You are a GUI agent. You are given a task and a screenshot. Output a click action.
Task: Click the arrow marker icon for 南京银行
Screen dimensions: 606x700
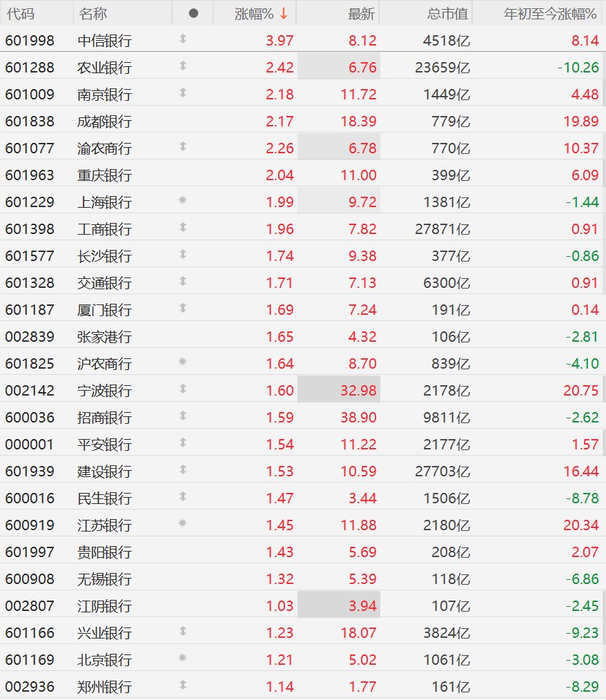[183, 93]
